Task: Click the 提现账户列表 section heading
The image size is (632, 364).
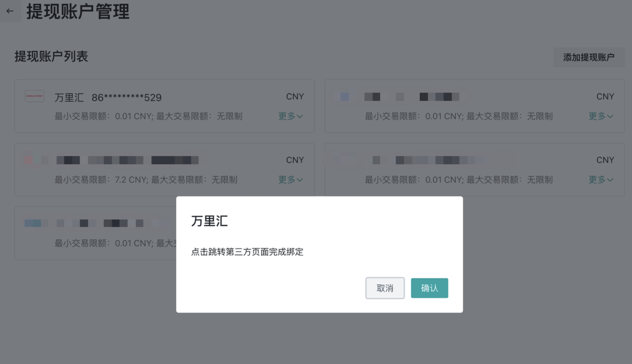Action: click(x=51, y=57)
